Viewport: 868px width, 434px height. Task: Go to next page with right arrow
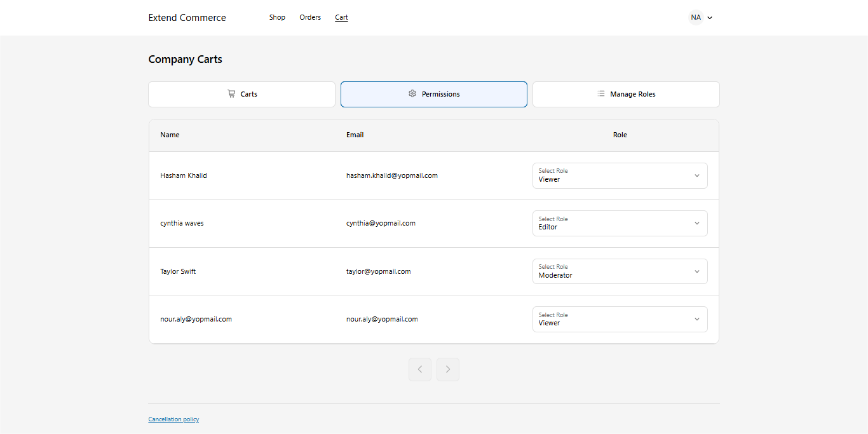point(448,369)
